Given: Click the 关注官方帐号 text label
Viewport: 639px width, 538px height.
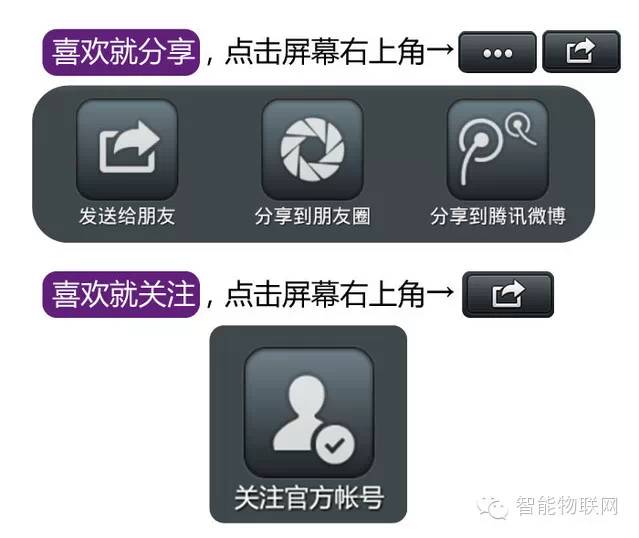Looking at the screenshot, I should [309, 498].
